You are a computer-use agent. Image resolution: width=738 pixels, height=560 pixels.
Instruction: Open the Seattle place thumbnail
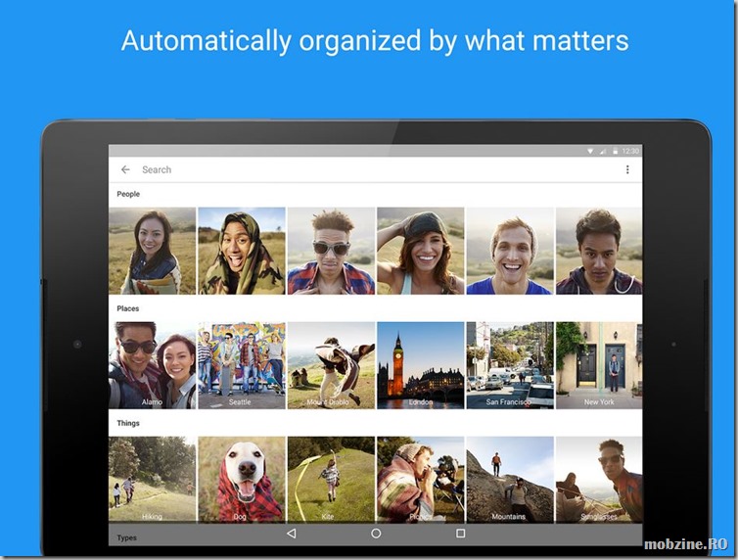coord(242,365)
